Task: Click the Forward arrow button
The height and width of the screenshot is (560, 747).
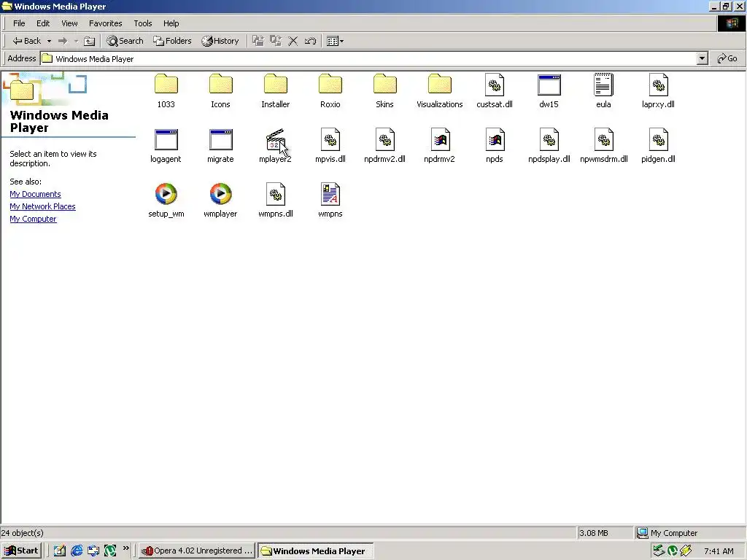Action: click(63, 42)
